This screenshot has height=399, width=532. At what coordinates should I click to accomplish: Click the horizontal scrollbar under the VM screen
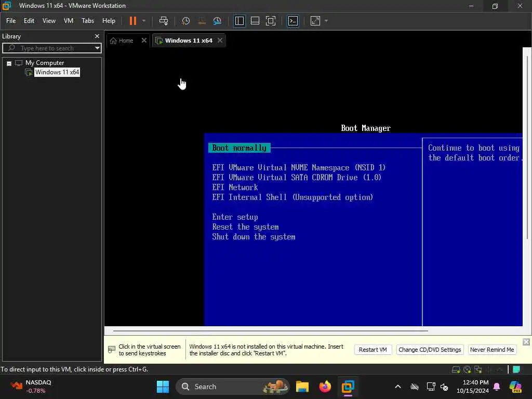(x=270, y=330)
